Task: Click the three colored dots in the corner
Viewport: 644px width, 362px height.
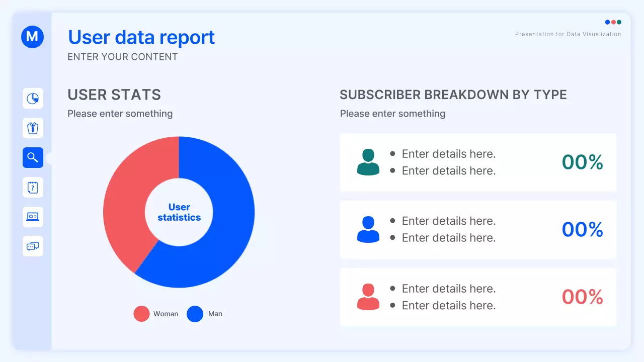Action: (613, 22)
